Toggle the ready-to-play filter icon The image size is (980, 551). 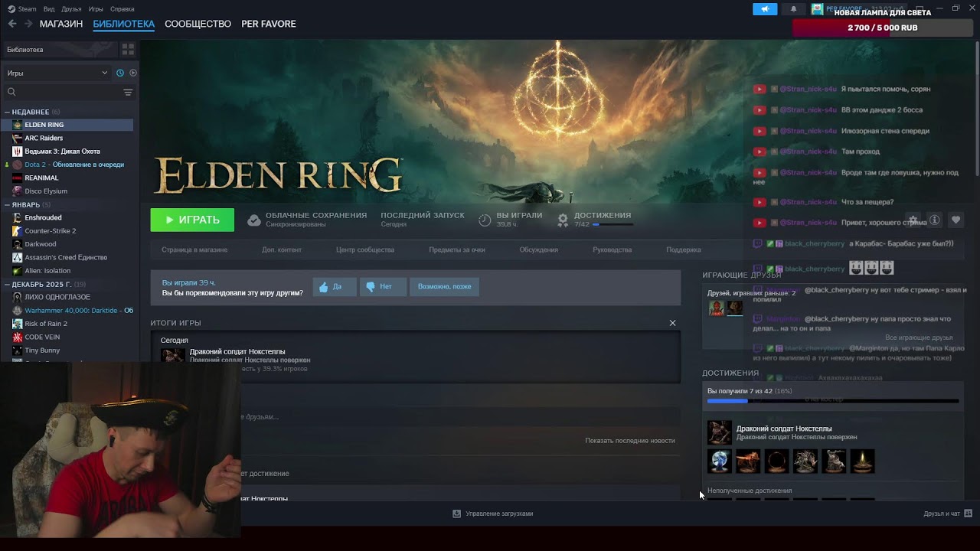click(x=133, y=73)
